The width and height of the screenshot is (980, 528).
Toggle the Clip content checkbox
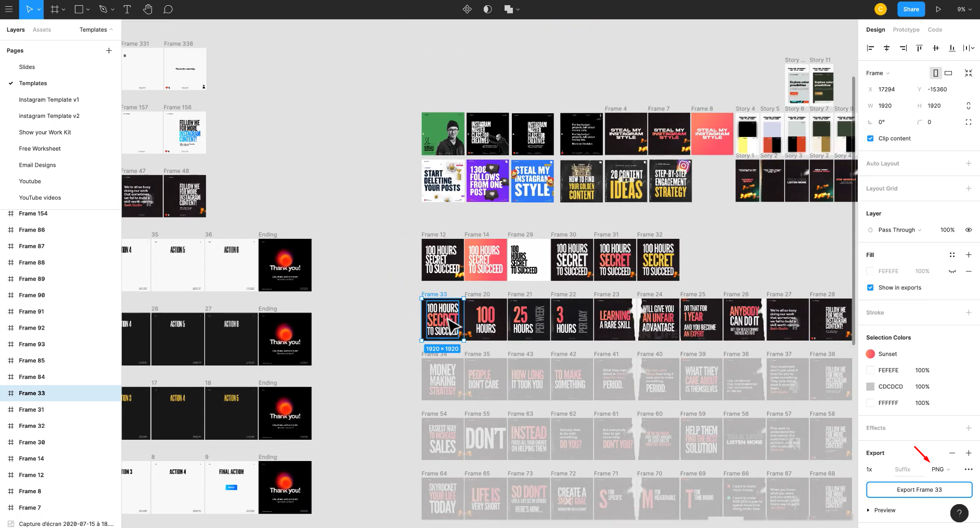point(870,138)
